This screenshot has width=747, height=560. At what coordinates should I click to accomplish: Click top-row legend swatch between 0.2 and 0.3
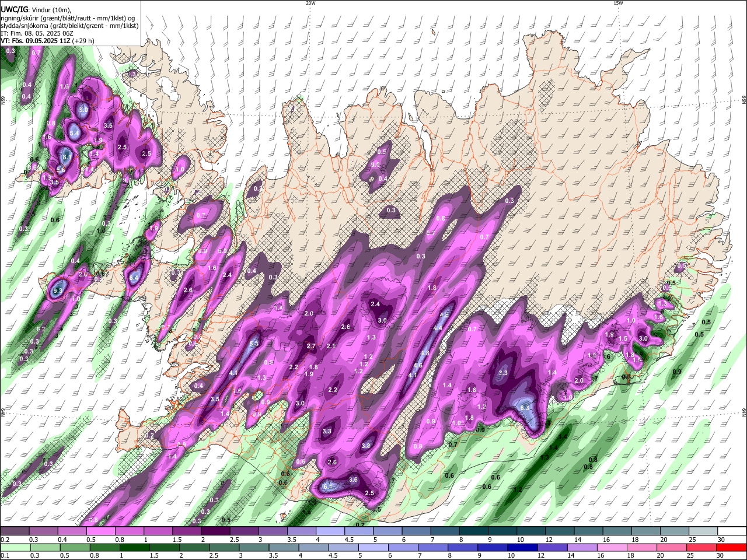pyautogui.click(x=15, y=531)
